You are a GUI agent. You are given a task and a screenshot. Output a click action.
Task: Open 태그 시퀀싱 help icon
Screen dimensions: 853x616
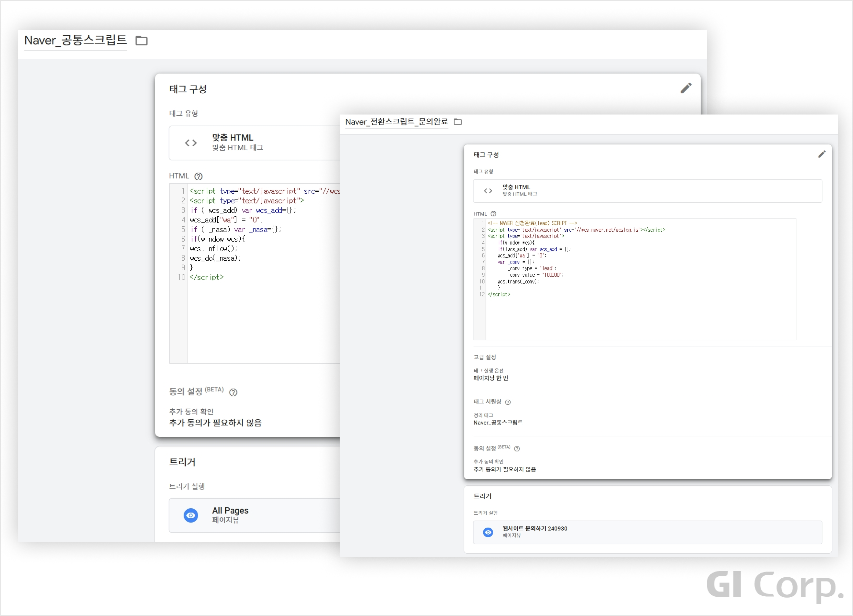point(508,403)
